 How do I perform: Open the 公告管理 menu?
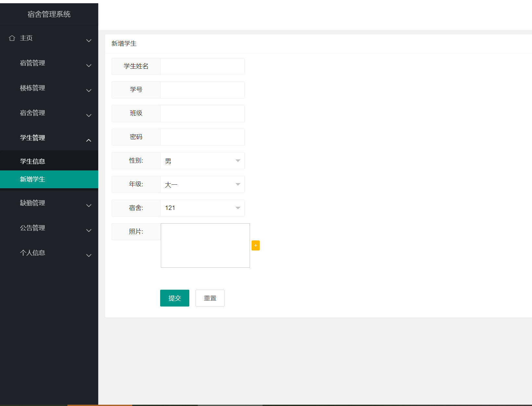pyautogui.click(x=49, y=228)
